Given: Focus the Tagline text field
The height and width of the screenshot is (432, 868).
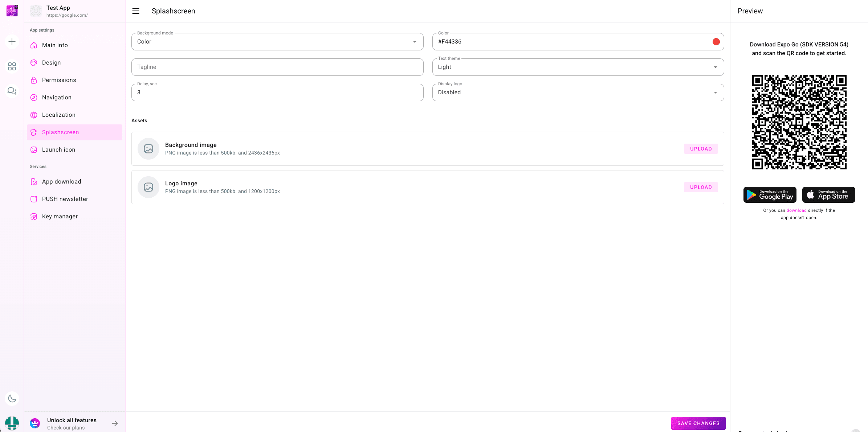Looking at the screenshot, I should [x=277, y=67].
